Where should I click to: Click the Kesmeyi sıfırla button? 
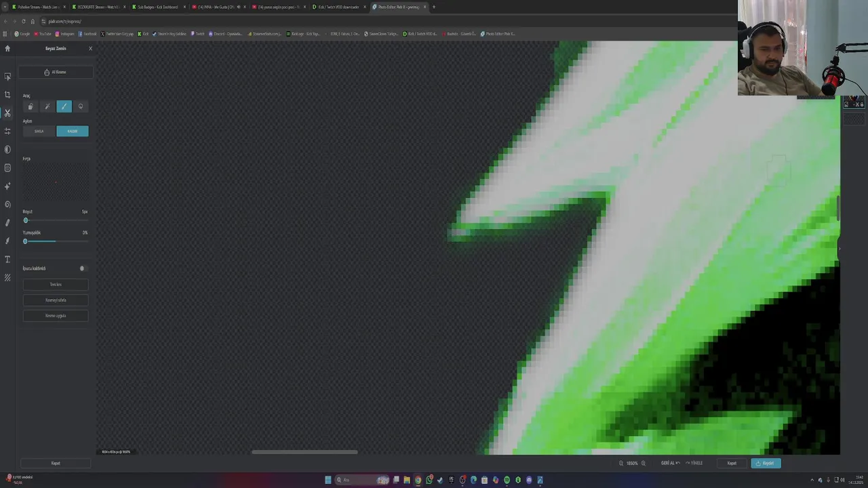[56, 300]
